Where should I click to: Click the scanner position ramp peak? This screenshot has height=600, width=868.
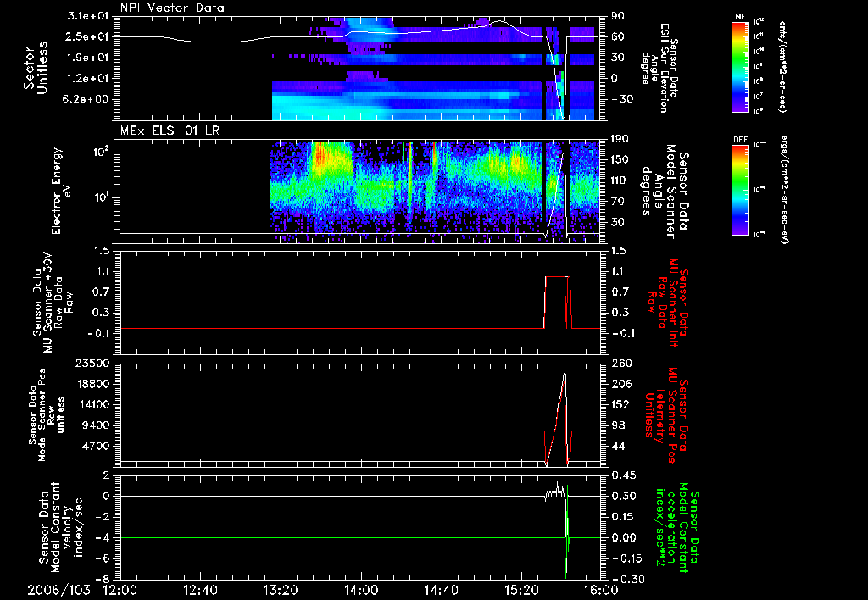click(x=565, y=375)
